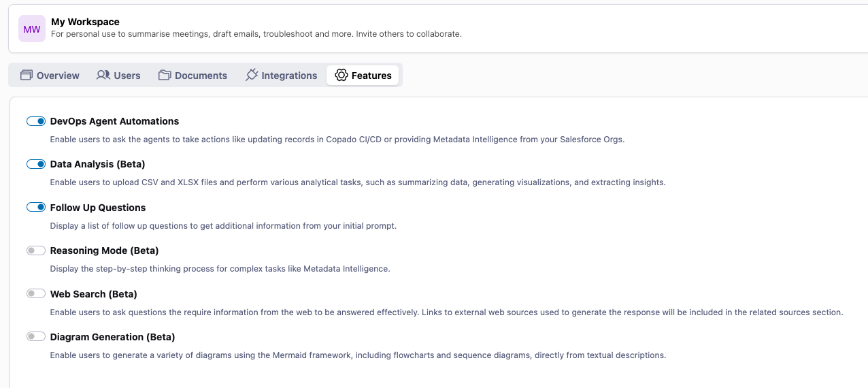This screenshot has width=868, height=388.
Task: Enable Diagram Generation (Beta) toggle
Action: point(36,337)
